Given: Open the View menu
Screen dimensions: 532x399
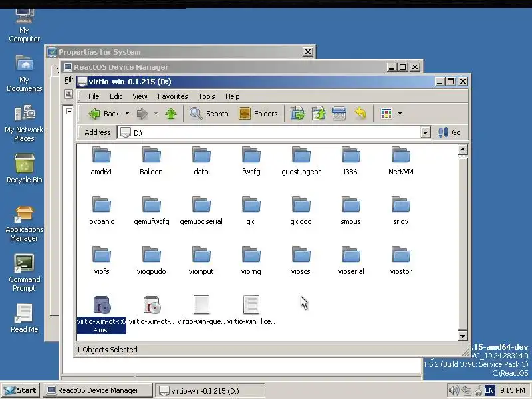Looking at the screenshot, I should (140, 96).
